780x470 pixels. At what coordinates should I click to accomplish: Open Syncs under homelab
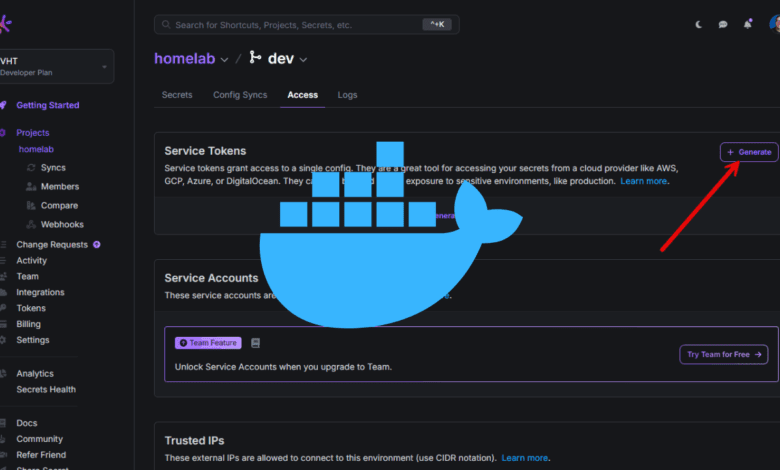coord(53,168)
